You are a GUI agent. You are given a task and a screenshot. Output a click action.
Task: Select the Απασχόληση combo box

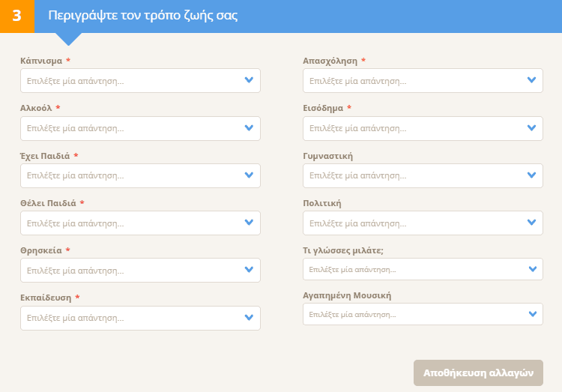click(x=423, y=81)
